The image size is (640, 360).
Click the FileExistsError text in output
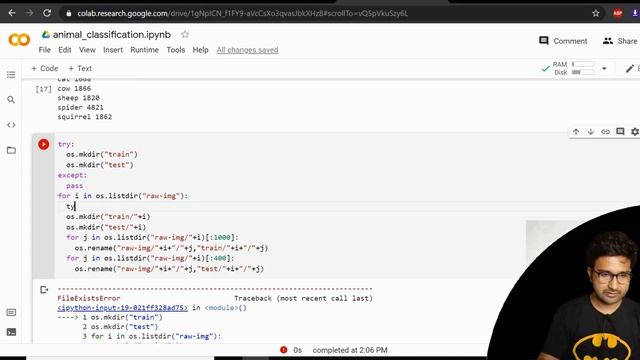click(89, 298)
